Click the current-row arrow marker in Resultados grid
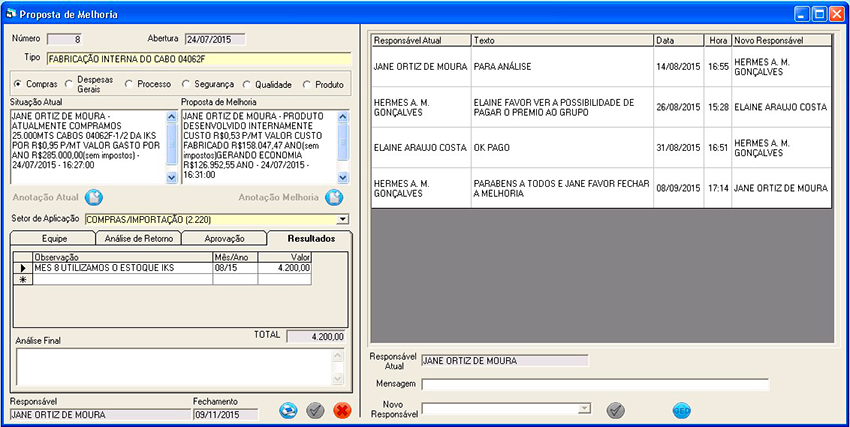The image size is (850, 427). (x=23, y=268)
